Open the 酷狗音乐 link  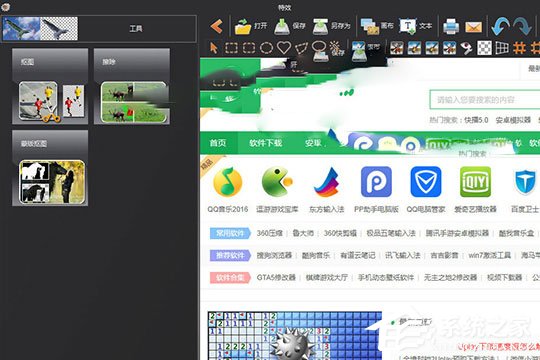[x=316, y=255]
